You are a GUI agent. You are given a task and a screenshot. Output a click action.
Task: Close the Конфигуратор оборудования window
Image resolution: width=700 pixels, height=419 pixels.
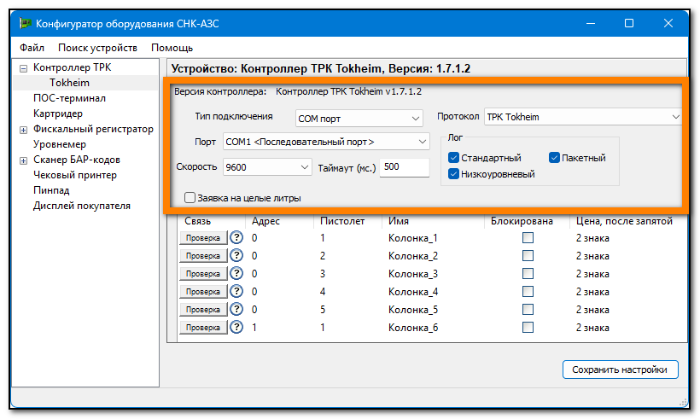click(668, 23)
